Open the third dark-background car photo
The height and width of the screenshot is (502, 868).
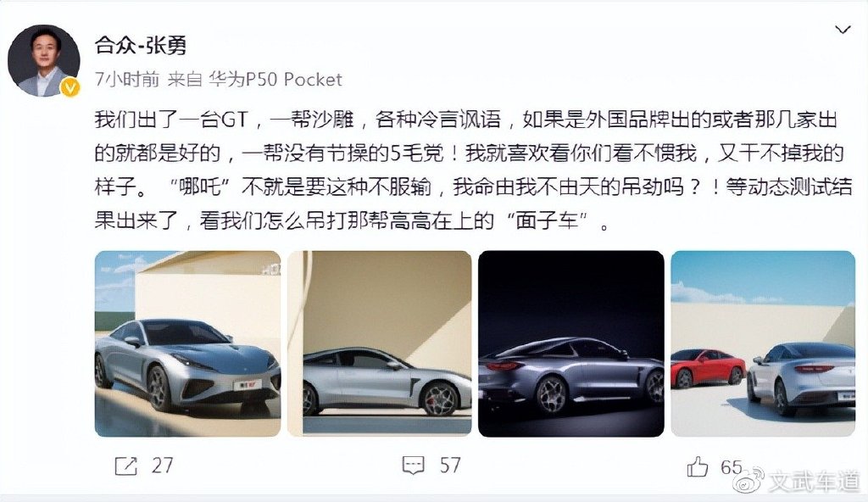pyautogui.click(x=571, y=343)
